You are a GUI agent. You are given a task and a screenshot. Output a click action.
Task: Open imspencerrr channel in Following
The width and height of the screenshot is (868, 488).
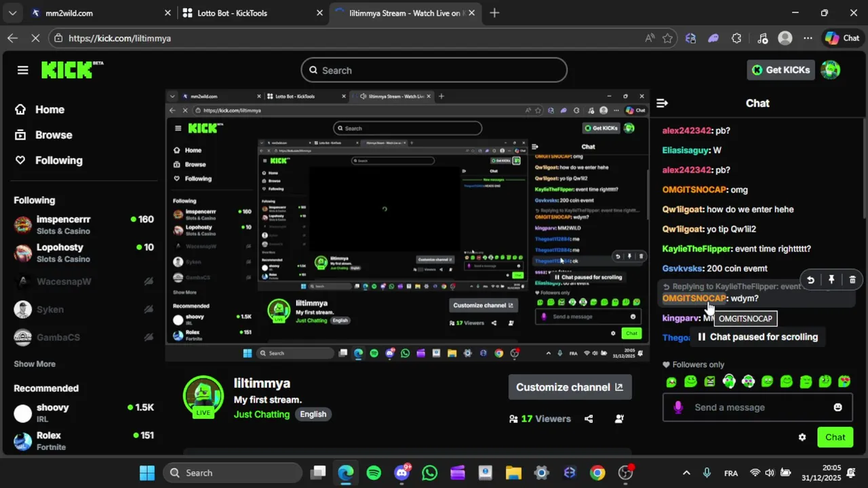point(83,225)
